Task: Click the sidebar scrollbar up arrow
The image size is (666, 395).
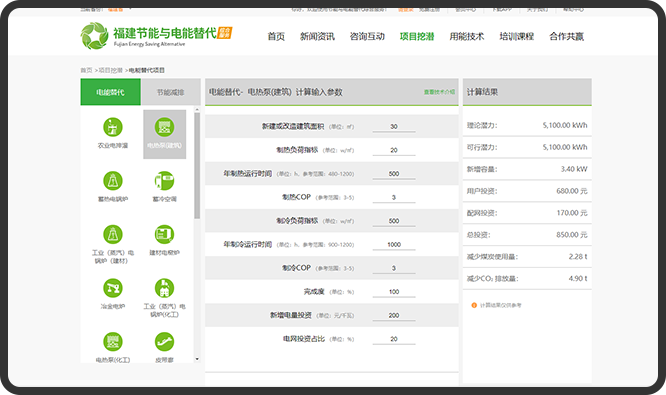Action: (x=197, y=110)
